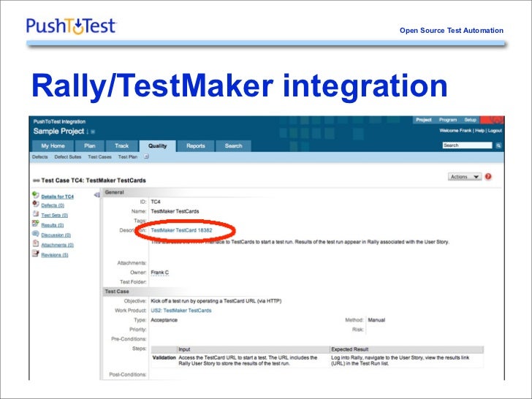The height and width of the screenshot is (399, 532).
Task: Click the Test Case TC4 title icon
Action: coord(36,180)
